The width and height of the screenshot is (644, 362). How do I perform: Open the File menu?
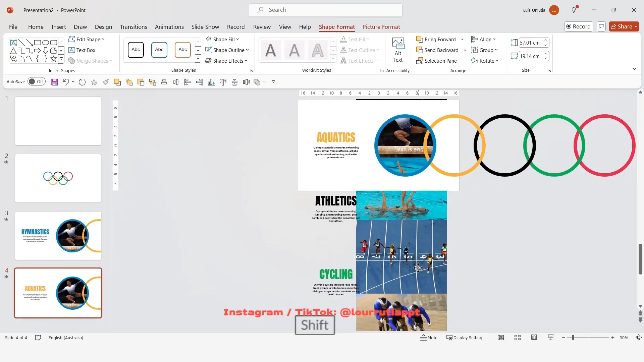click(13, 27)
